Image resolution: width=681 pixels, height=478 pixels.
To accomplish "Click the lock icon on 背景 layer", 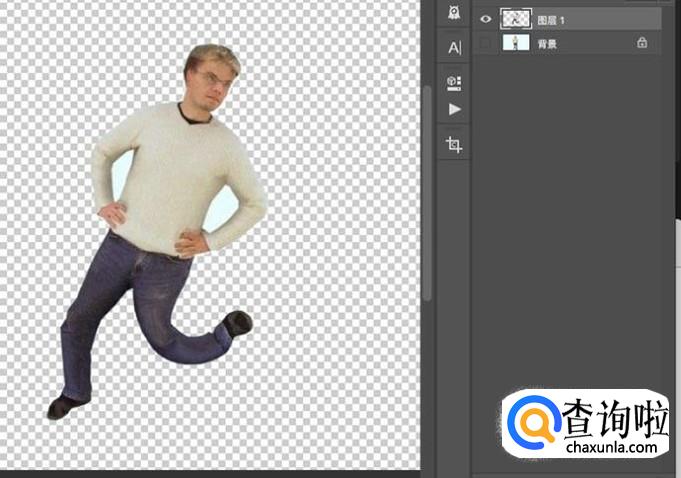I will (x=642, y=43).
